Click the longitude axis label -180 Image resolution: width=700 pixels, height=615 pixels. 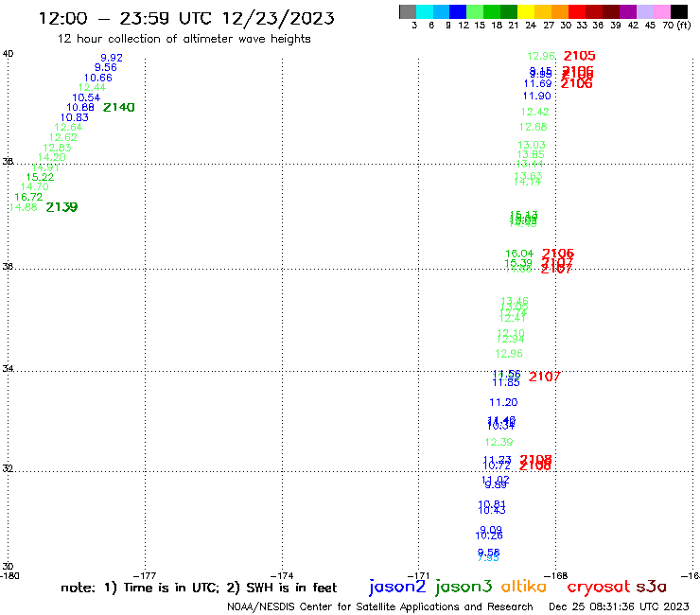9,575
